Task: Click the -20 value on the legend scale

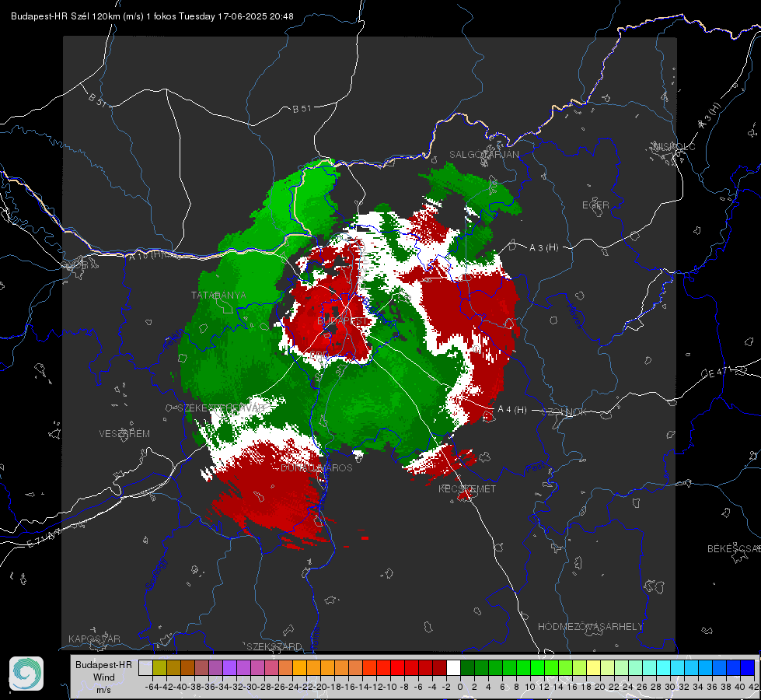Action: [x=319, y=687]
